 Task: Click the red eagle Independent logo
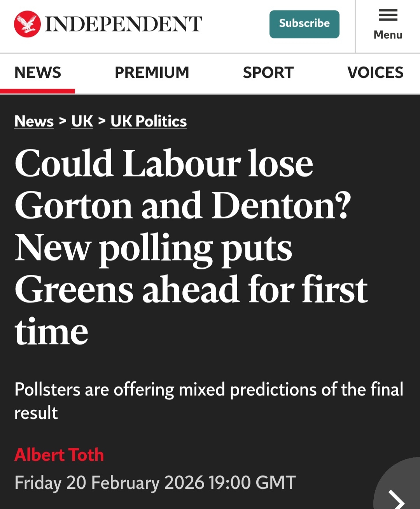coord(27,24)
